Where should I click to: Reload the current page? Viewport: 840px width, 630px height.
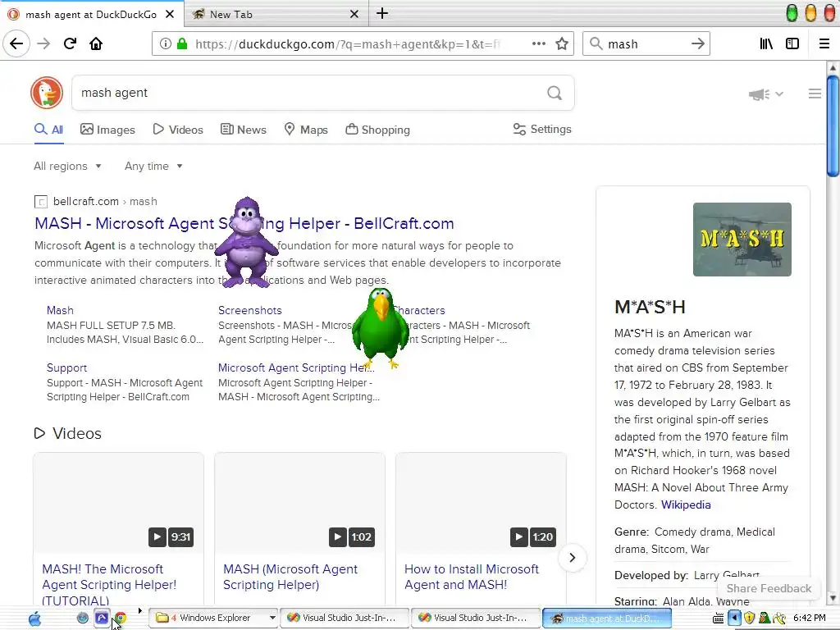click(x=70, y=43)
